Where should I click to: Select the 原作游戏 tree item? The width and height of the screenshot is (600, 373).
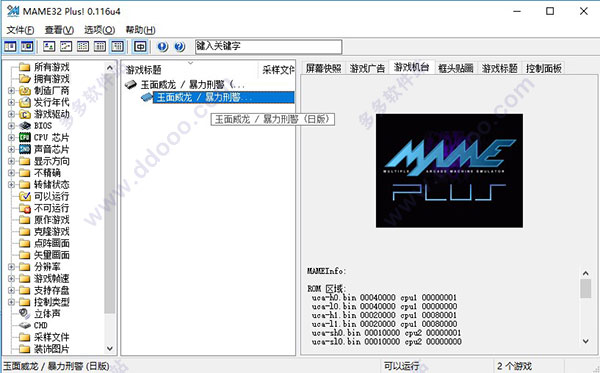pyautogui.click(x=52, y=220)
